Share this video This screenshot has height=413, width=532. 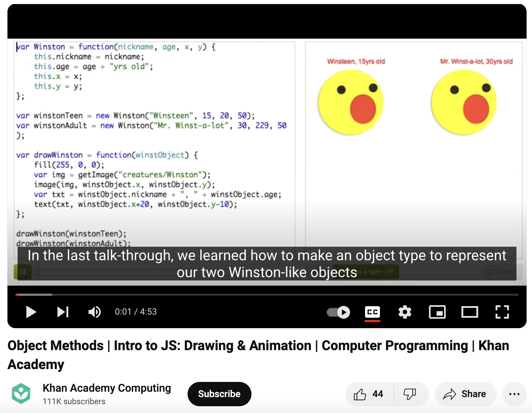coord(465,394)
